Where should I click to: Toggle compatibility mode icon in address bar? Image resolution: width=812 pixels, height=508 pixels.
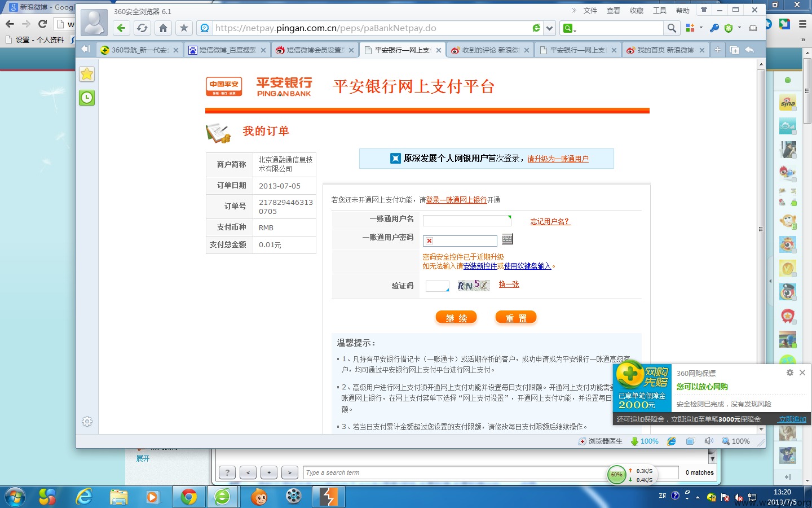pos(536,28)
